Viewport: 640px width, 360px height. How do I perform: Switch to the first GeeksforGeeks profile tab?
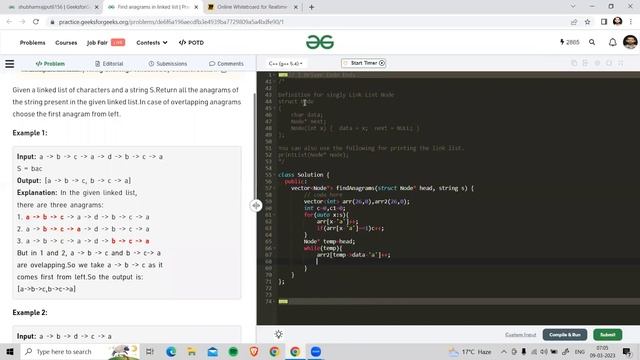point(53,7)
